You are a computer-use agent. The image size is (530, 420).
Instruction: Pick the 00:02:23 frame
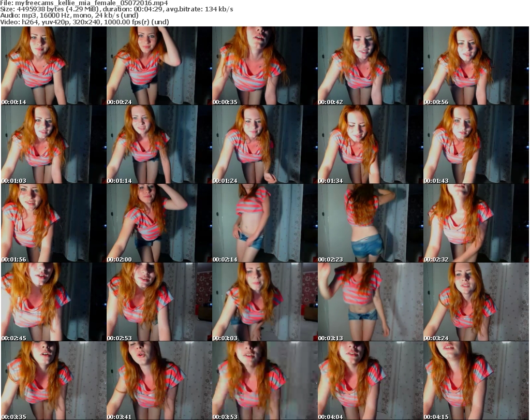370,223
